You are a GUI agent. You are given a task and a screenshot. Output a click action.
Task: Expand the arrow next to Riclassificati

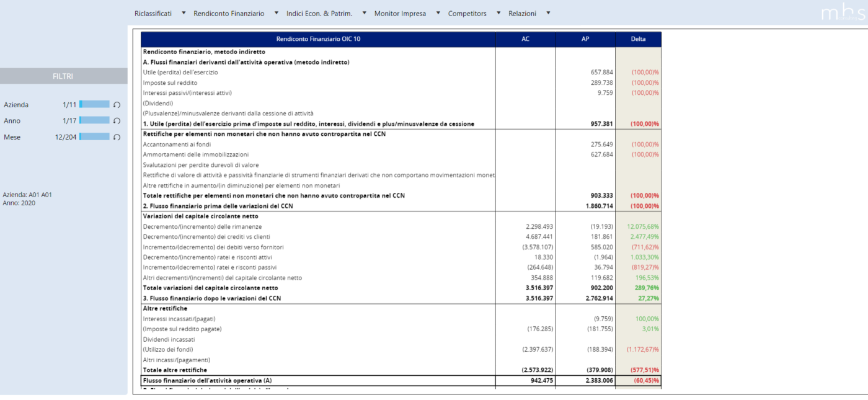click(184, 13)
